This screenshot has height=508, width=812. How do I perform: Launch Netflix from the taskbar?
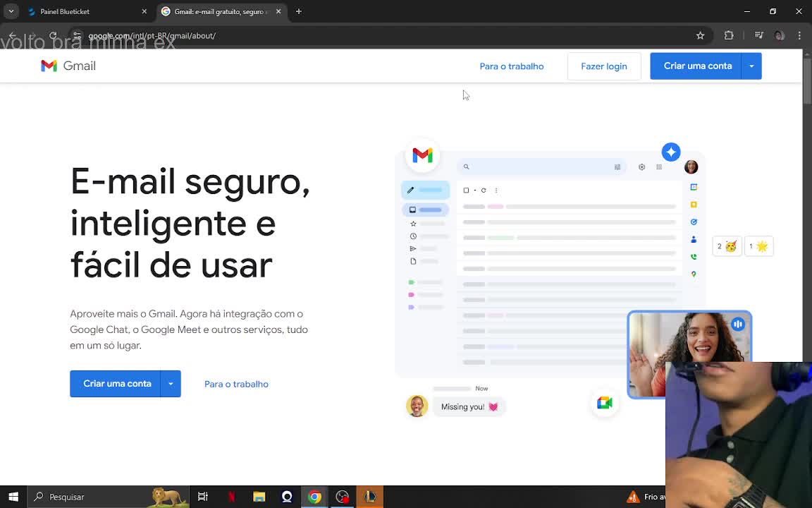231,497
